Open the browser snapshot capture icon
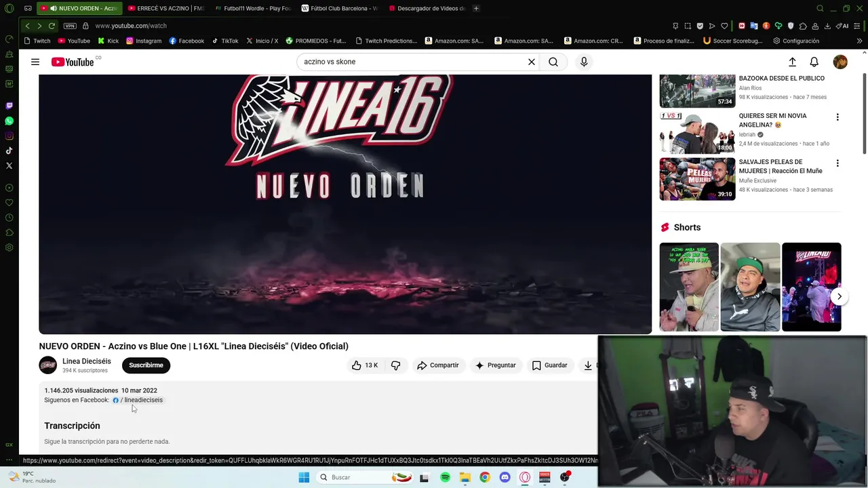Screen dimensions: 868x488 (688, 26)
